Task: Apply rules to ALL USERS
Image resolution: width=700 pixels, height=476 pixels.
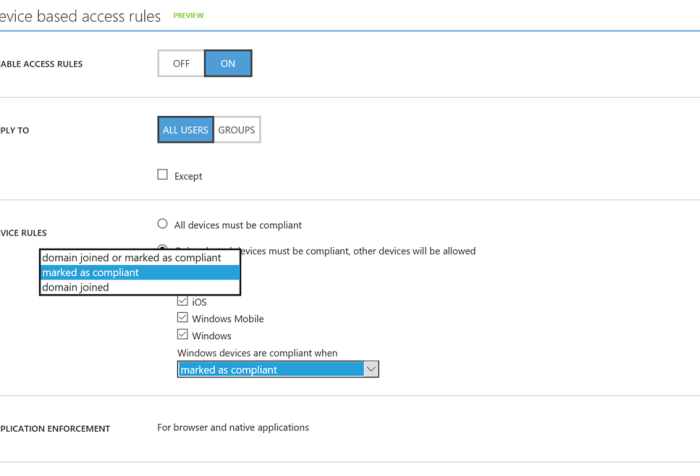Action: point(185,130)
